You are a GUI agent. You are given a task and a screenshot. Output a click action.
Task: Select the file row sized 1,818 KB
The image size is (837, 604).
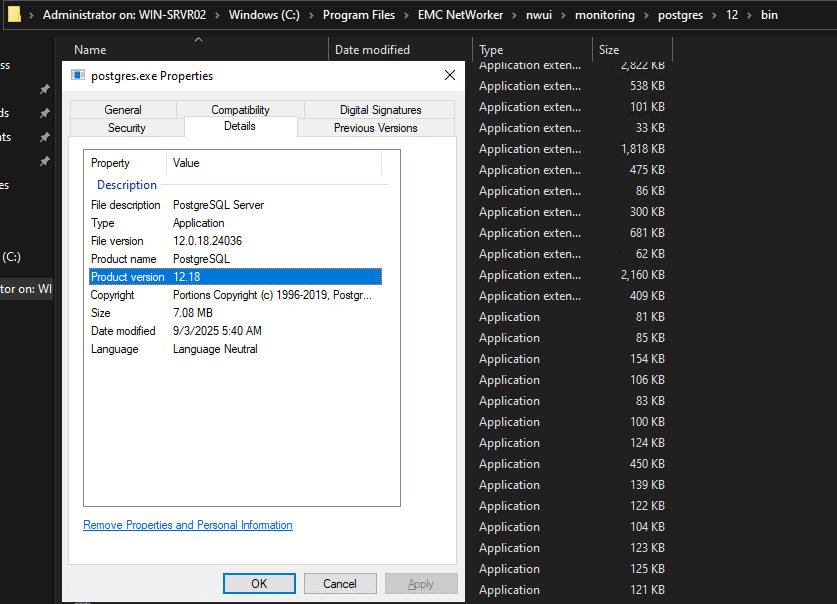pyautogui.click(x=571, y=149)
